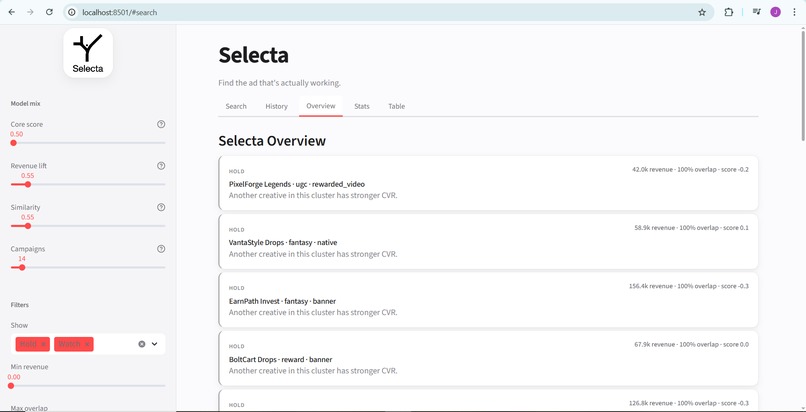Click the 156.4k revenue stats text
The height and width of the screenshot is (412, 806).
pos(689,286)
